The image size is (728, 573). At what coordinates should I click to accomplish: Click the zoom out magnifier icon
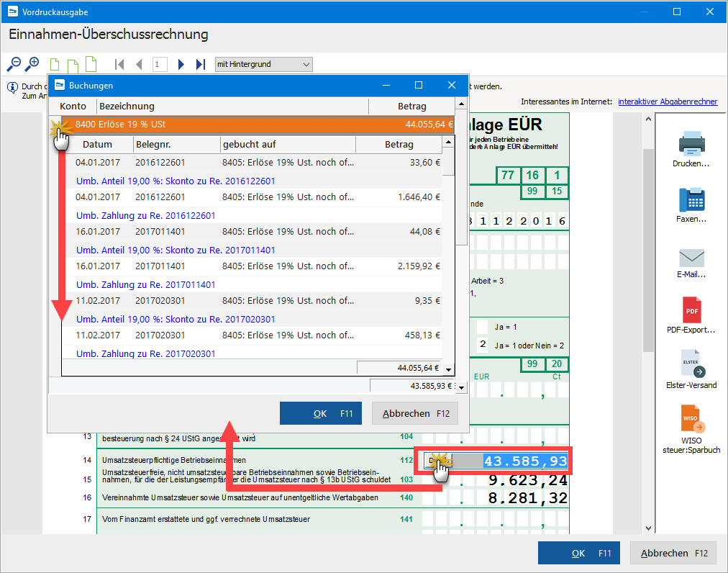pos(14,64)
